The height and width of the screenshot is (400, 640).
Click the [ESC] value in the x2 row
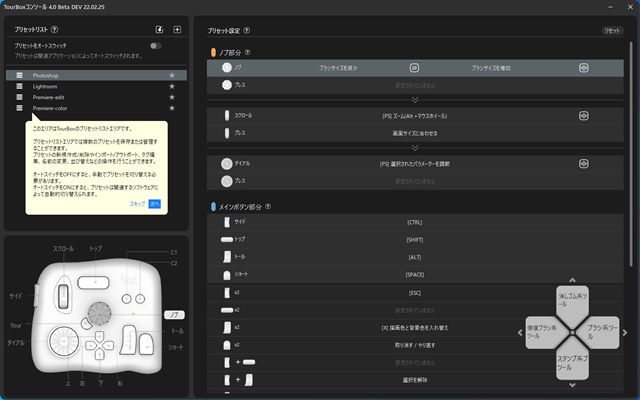click(415, 293)
